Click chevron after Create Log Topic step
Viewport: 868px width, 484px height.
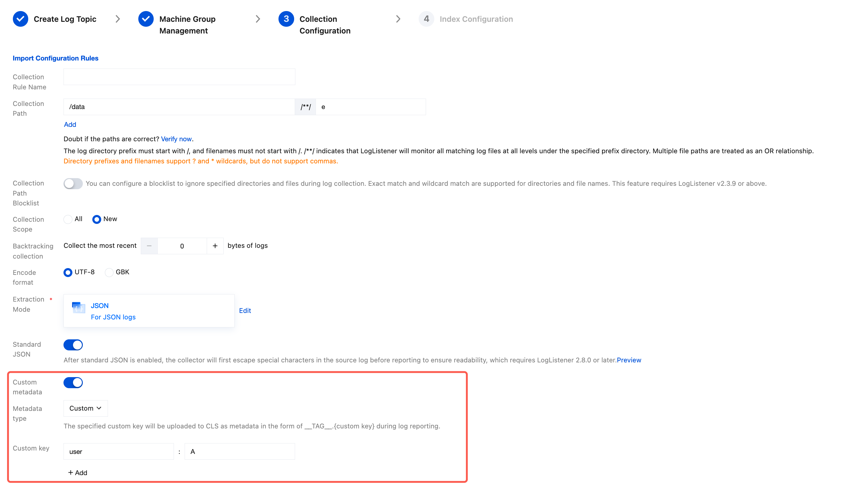point(117,19)
